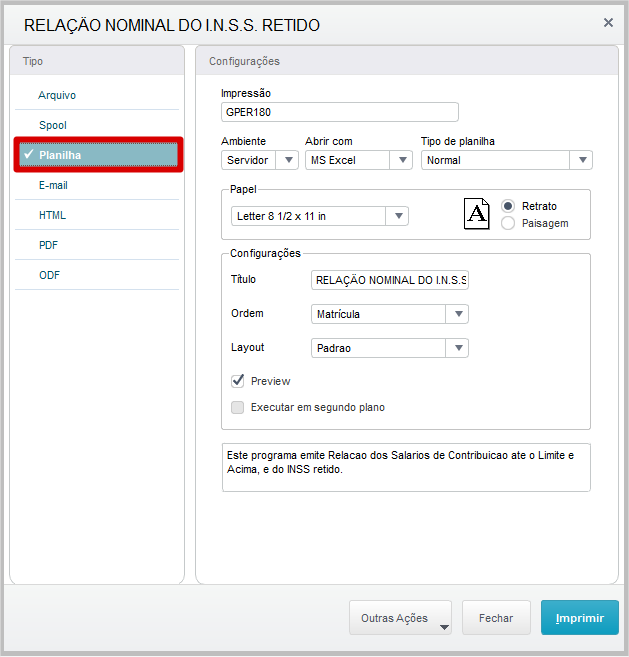This screenshot has width=629, height=657.
Task: Click the Outras Ações dropdown arrow icon
Action: click(444, 627)
